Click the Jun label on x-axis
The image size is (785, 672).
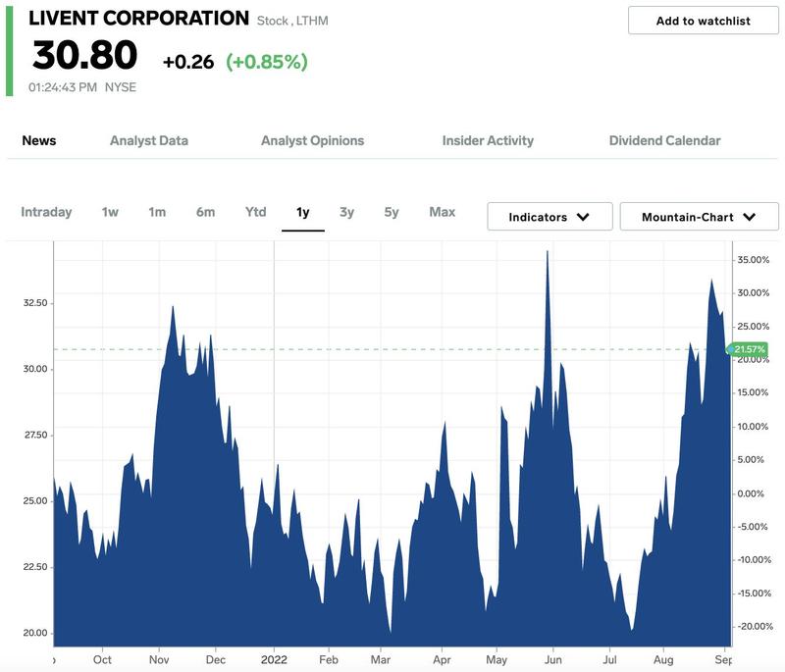[553, 660]
